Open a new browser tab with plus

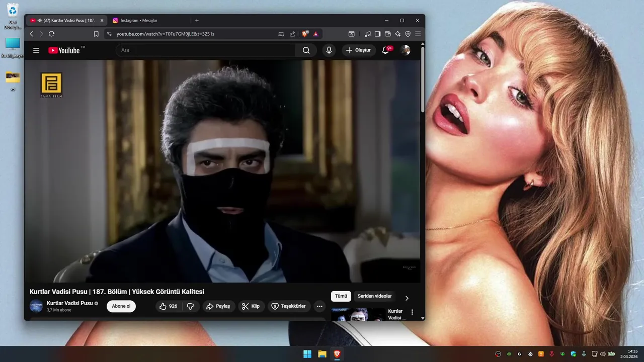point(197,21)
